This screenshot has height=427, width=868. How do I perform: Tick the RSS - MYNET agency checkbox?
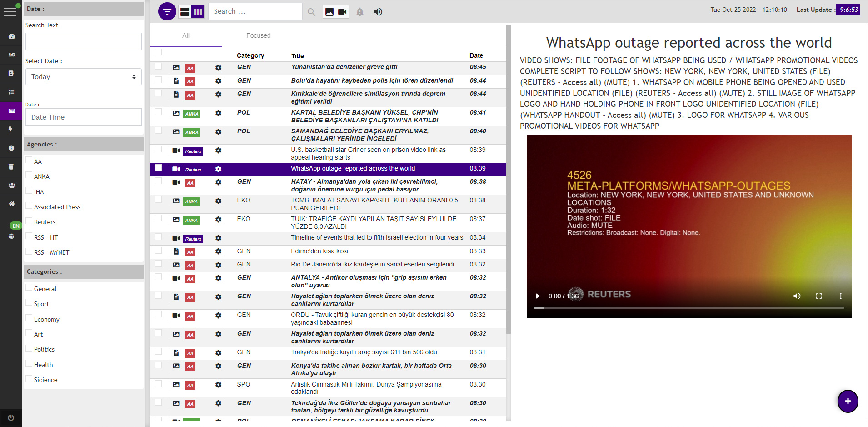click(x=29, y=251)
